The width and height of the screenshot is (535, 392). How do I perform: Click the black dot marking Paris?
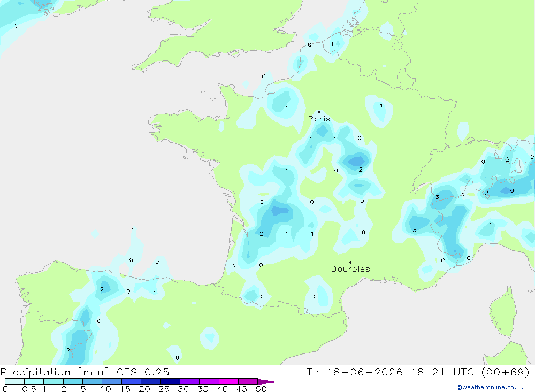point(319,112)
